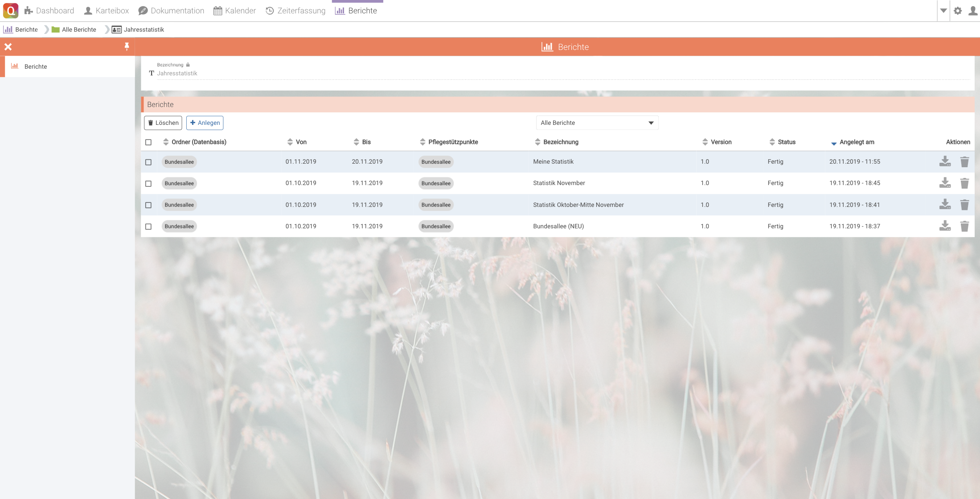Download the Meine Statistik report

(x=945, y=161)
